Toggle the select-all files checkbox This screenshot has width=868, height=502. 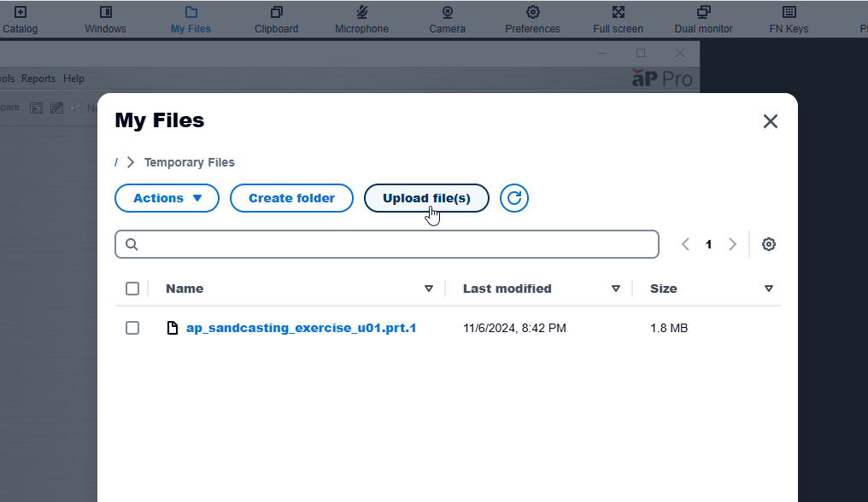(132, 289)
